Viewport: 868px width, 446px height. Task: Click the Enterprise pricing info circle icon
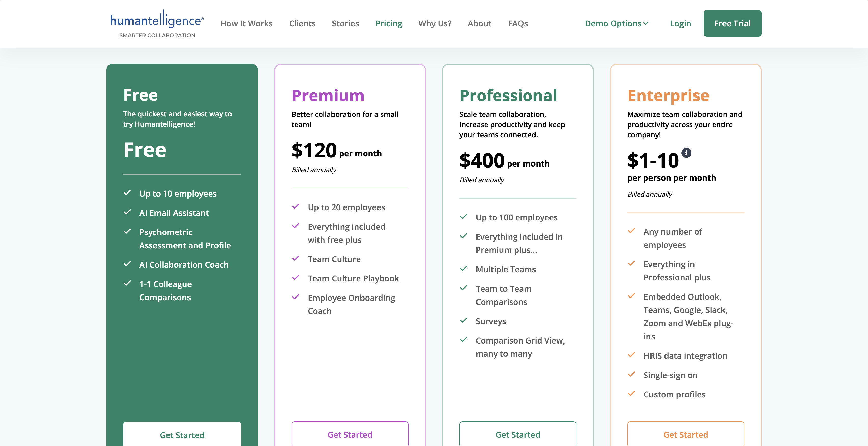click(x=686, y=153)
